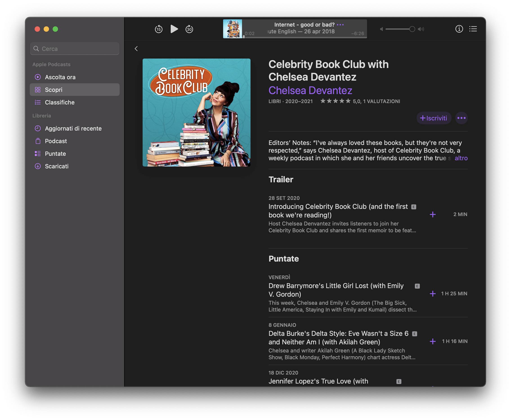Subscribe with the Iscriviti button
The height and width of the screenshot is (420, 511).
coord(434,118)
